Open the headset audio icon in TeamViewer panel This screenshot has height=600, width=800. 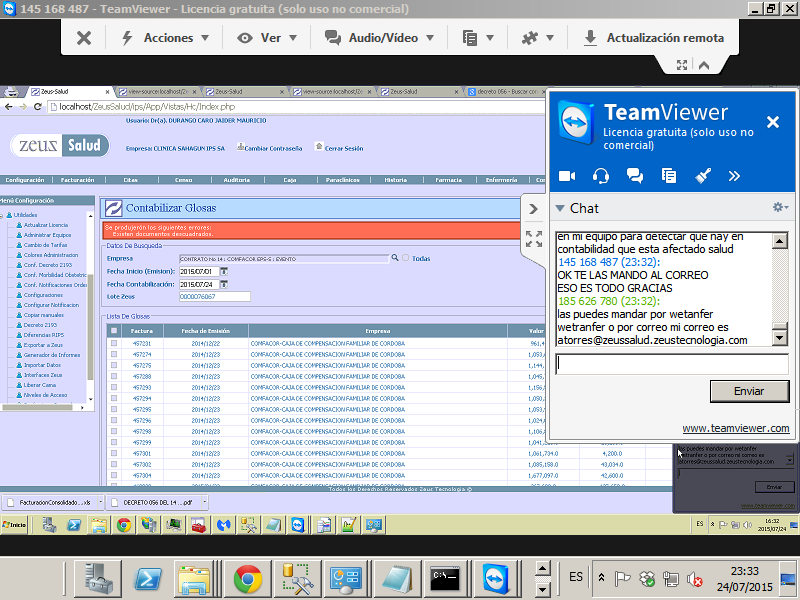tap(601, 176)
